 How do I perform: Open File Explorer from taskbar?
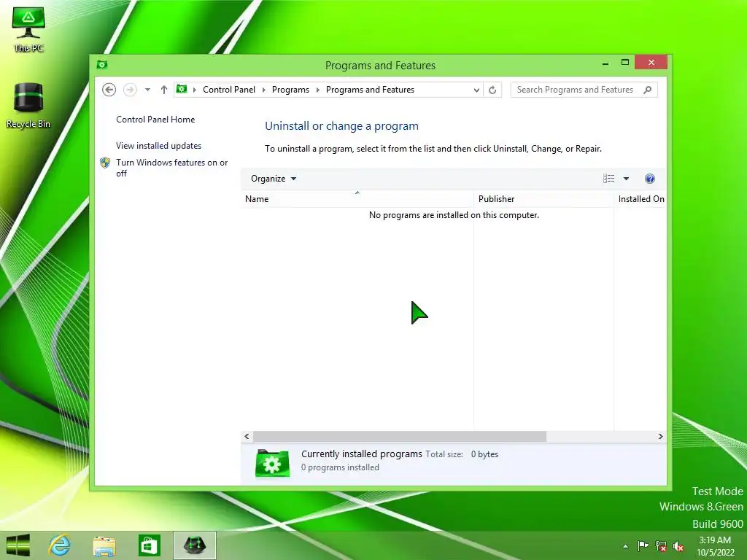(104, 546)
